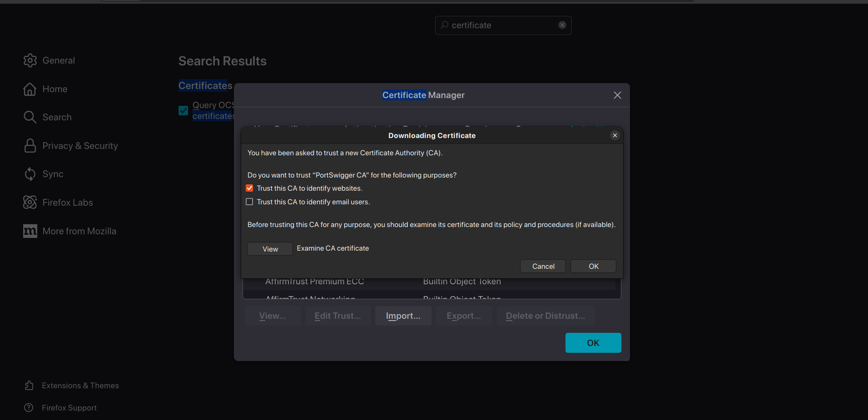868x420 pixels.
Task: Click the More from Mozilla icon
Action: click(x=30, y=231)
